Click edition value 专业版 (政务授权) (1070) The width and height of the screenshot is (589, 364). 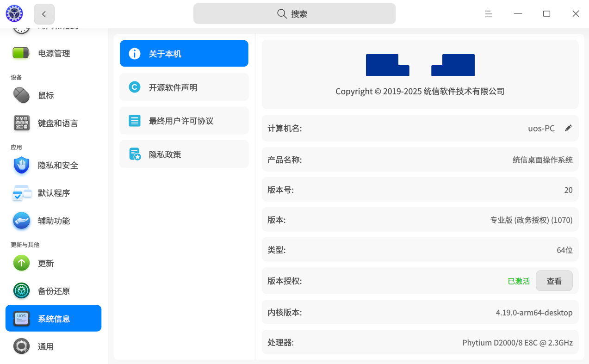(x=531, y=220)
